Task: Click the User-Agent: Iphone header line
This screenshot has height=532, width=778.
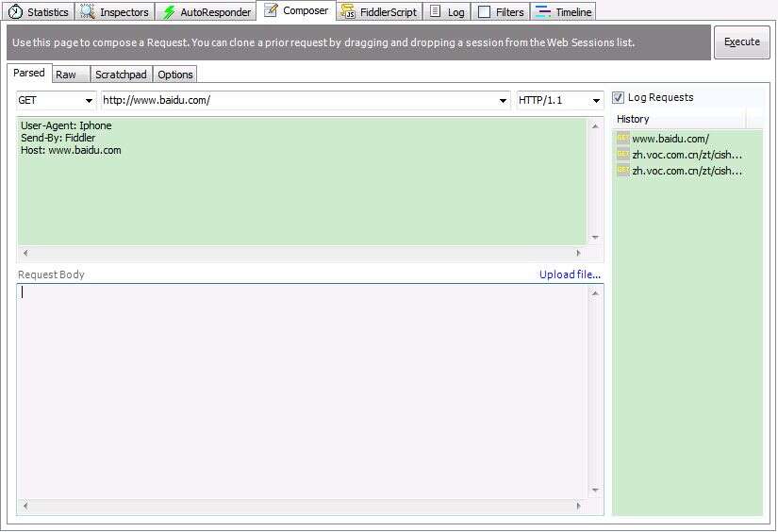Action: point(66,125)
